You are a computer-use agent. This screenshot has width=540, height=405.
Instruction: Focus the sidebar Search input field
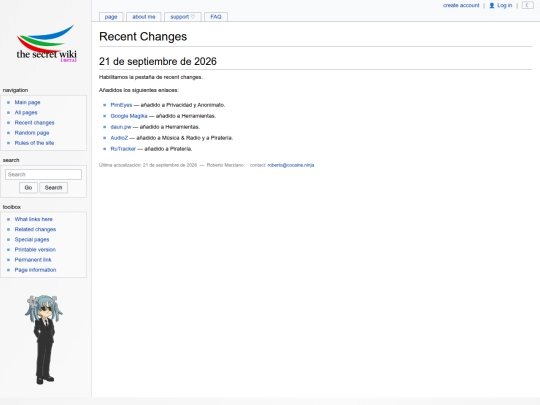[43, 174]
